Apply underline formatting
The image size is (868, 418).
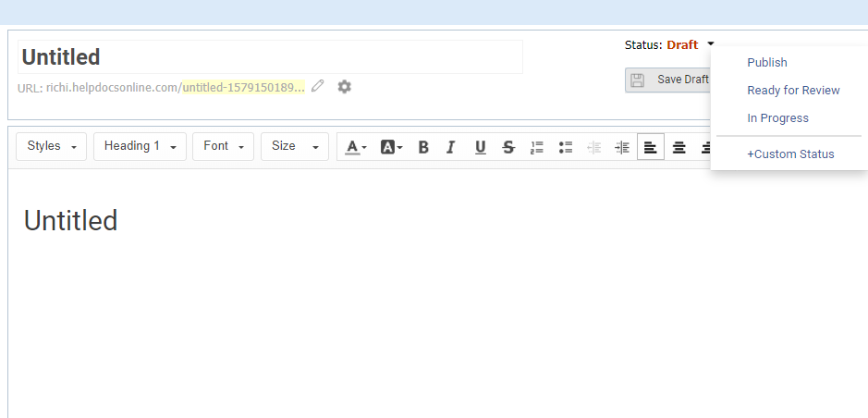pos(480,147)
